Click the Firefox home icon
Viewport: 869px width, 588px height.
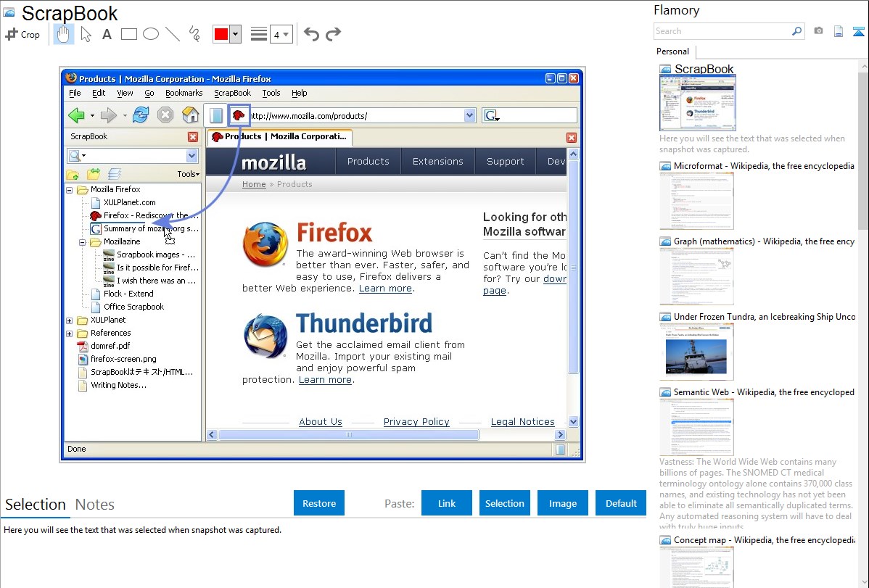click(190, 115)
